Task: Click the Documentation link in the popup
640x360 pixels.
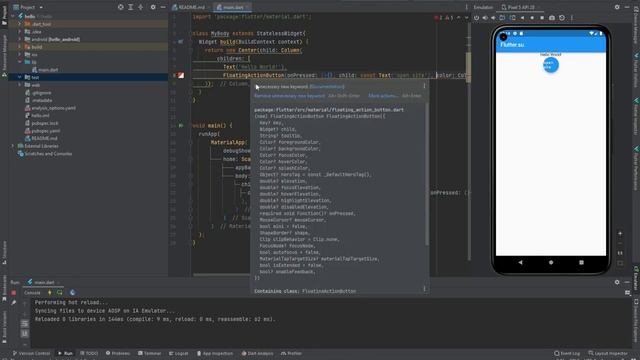Action: coord(327,87)
